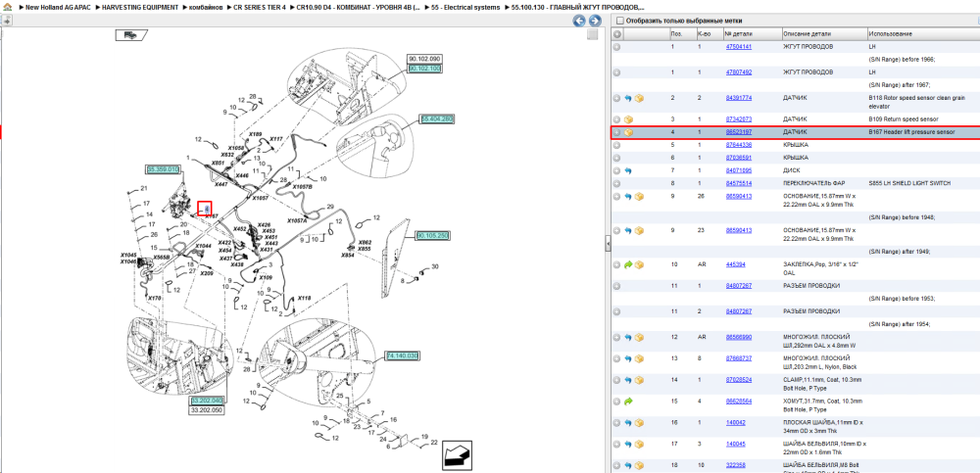Select the 'S855 LH SHIELD LIGHT SWITCH' text
Image resolution: width=980 pixels, height=473 pixels.
pyautogui.click(x=909, y=184)
